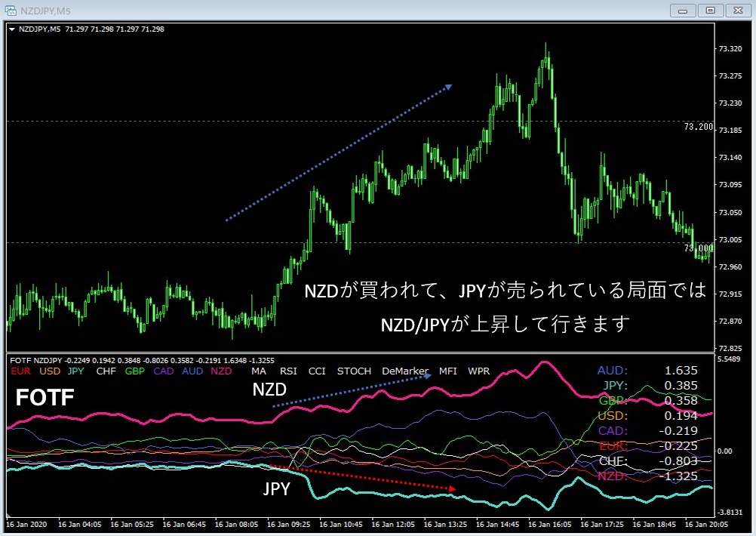Screen dimensions: 756x536
Task: Click the 73.140 price scale label
Action: 730,157
